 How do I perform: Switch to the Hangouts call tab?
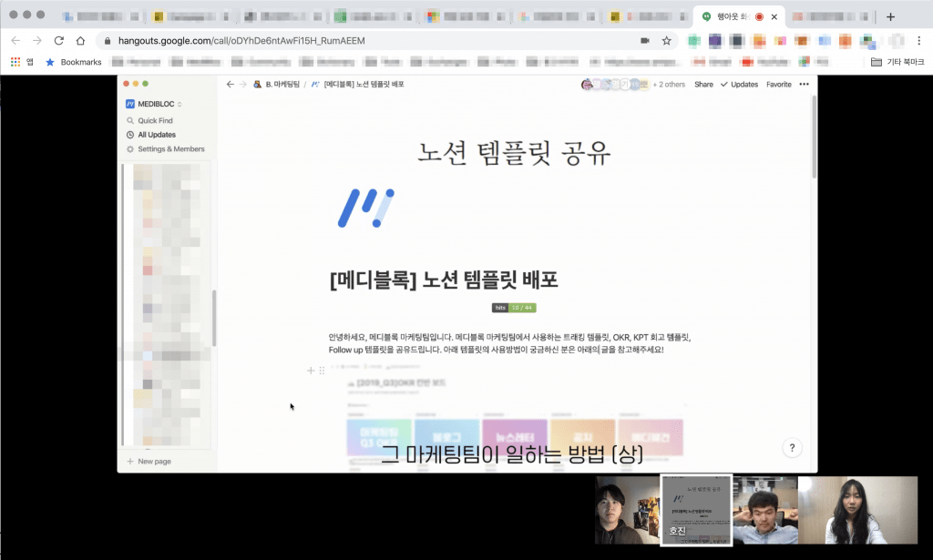tap(739, 16)
